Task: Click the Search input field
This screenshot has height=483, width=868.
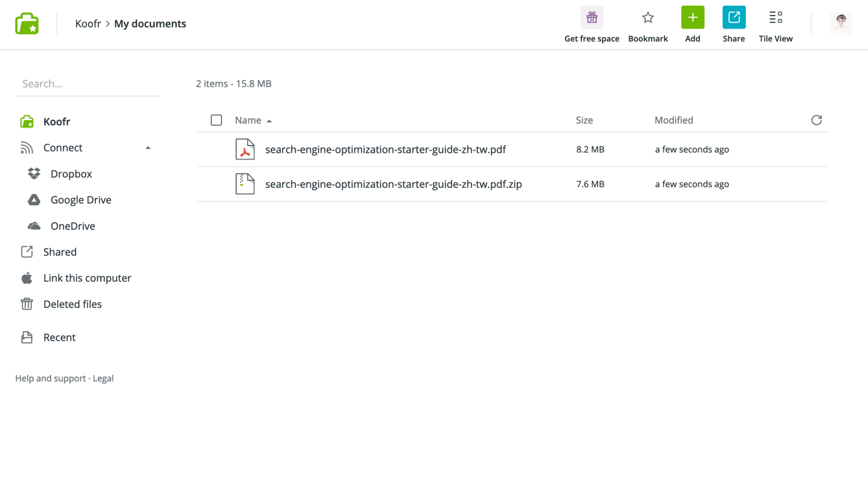Action: pos(87,84)
